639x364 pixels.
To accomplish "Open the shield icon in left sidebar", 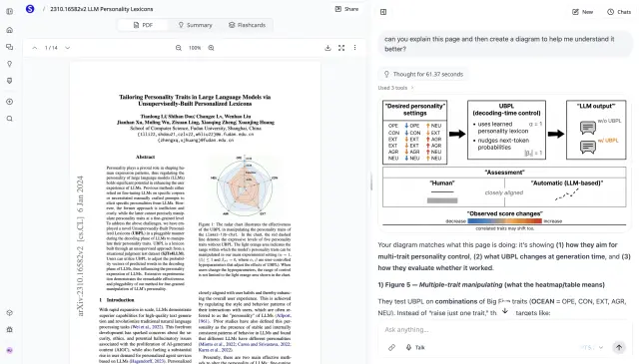I will tap(10, 81).
